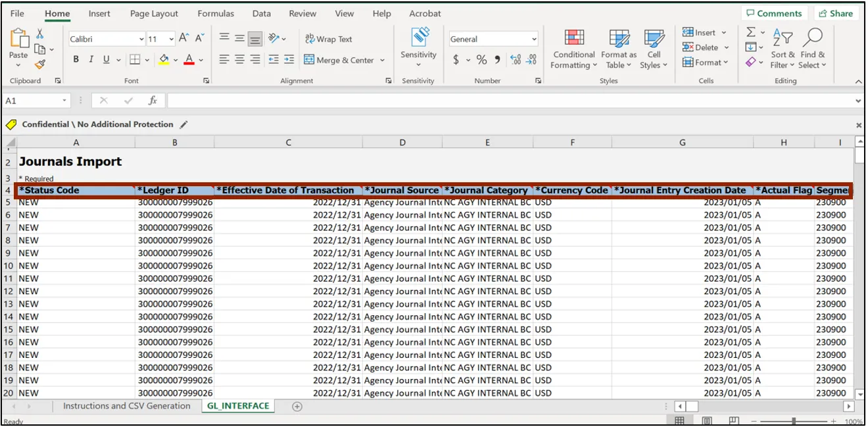Toggle Wrap Text on
This screenshot has width=868, height=427.
pos(329,39)
